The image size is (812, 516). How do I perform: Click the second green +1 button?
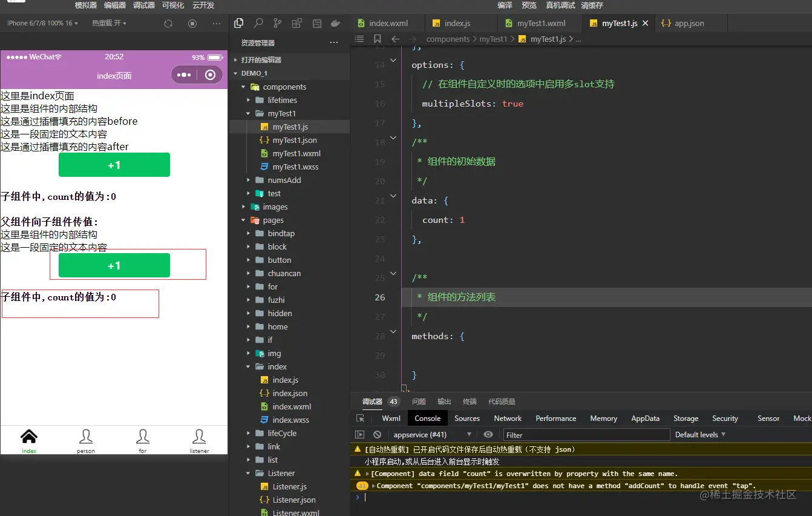114,265
